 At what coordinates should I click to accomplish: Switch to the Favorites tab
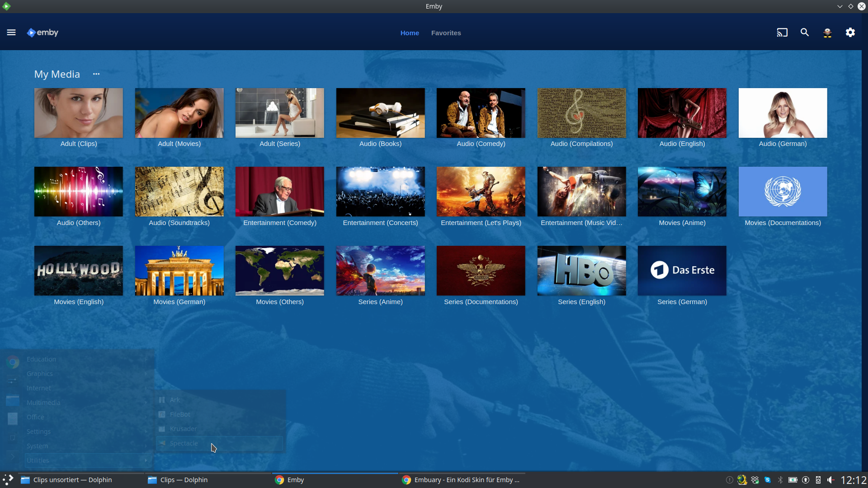(446, 33)
